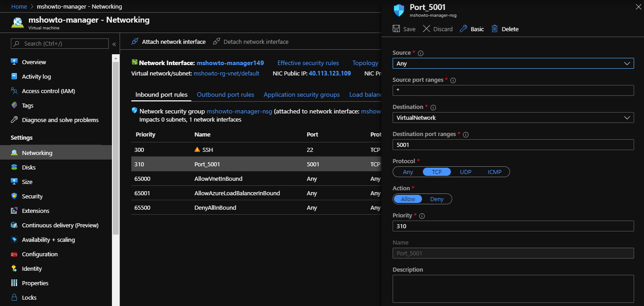This screenshot has width=644, height=306.
Task: Set Protocol to TCP
Action: tap(437, 172)
